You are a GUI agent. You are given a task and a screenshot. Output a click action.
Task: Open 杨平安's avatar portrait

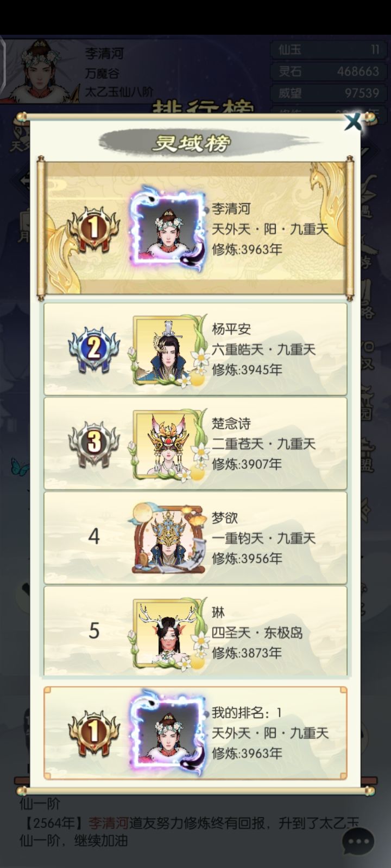(x=166, y=350)
